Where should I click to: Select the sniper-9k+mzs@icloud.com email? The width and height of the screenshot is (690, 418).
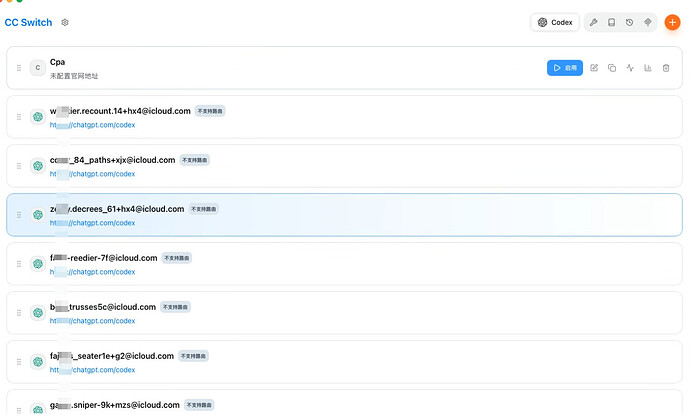[115, 405]
